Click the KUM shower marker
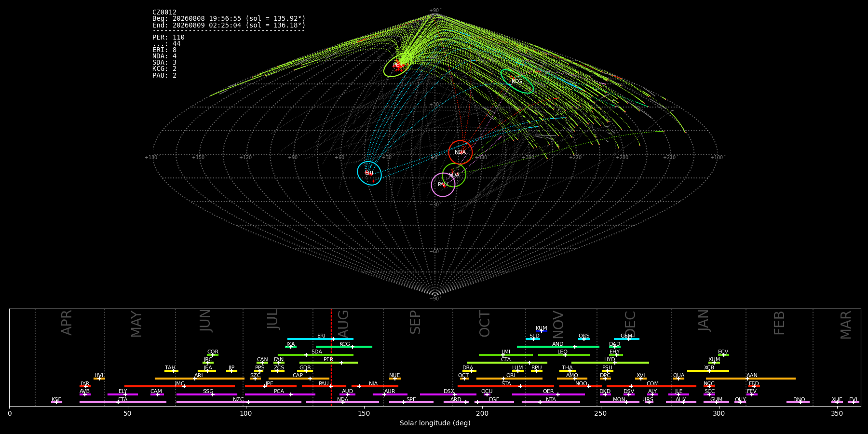The height and width of the screenshot is (434, 868). (x=542, y=331)
